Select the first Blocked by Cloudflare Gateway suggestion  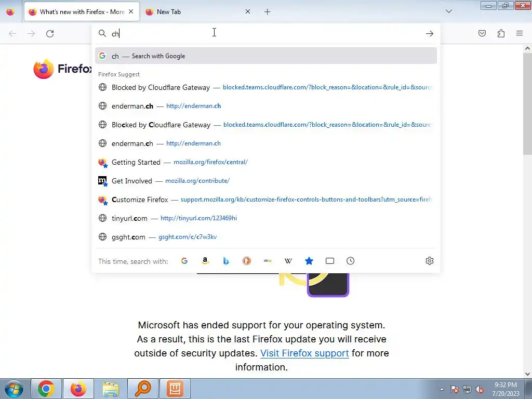pos(265,87)
